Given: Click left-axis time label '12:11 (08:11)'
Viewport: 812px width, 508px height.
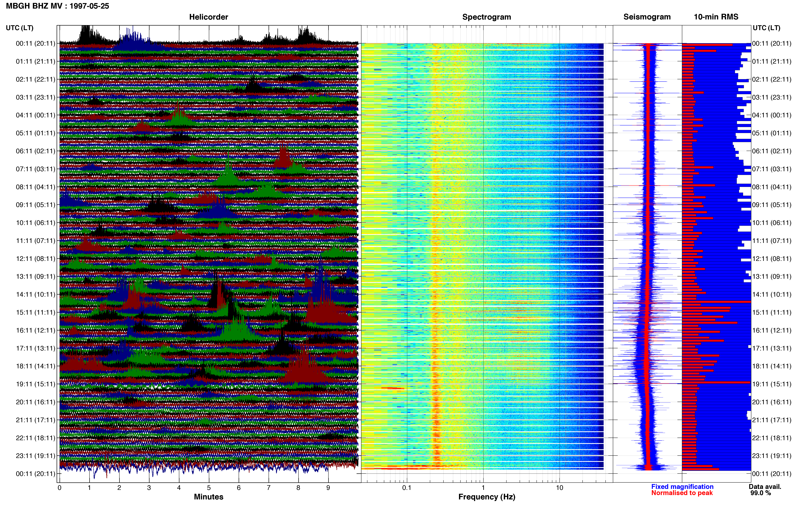Looking at the screenshot, I should pyautogui.click(x=35, y=259).
